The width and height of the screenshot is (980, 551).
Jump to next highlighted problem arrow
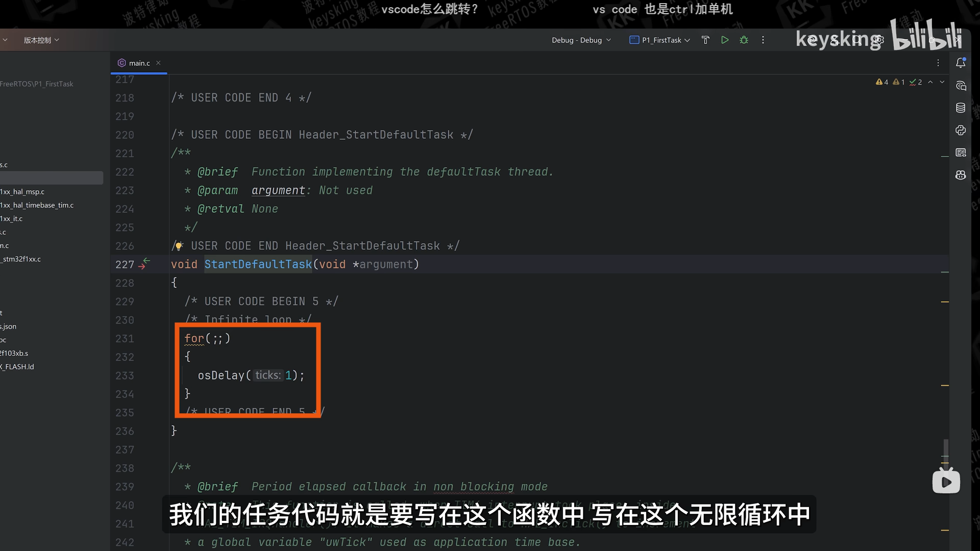click(x=942, y=82)
